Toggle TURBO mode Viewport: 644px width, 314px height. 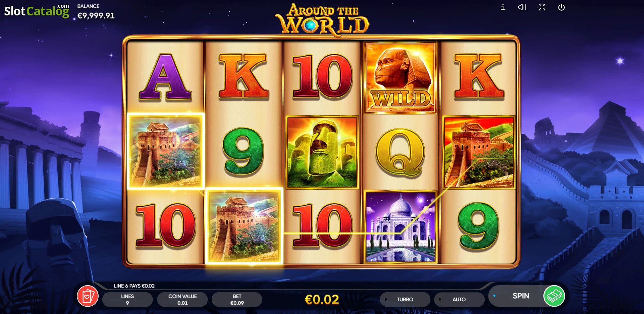pos(405,299)
